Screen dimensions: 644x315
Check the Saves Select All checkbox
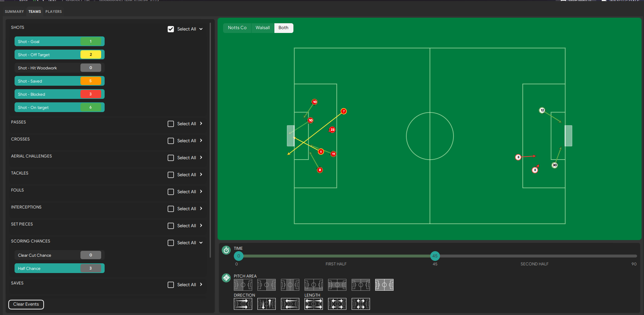(171, 285)
